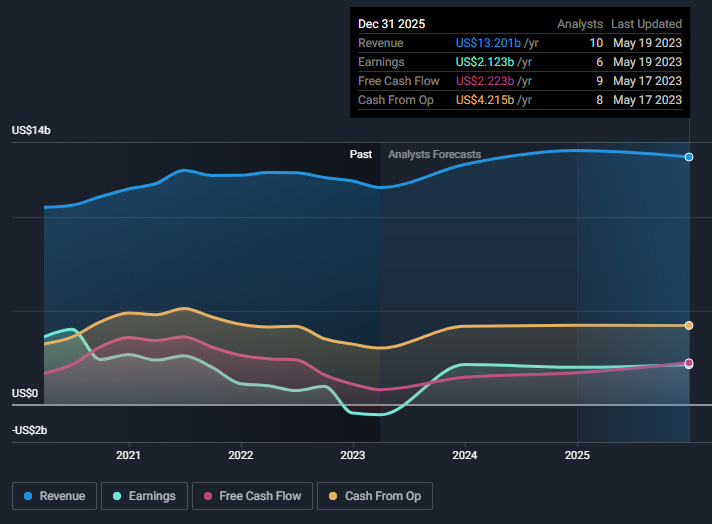
Task: Click the teal Earnings dot in legend
Action: (x=117, y=496)
